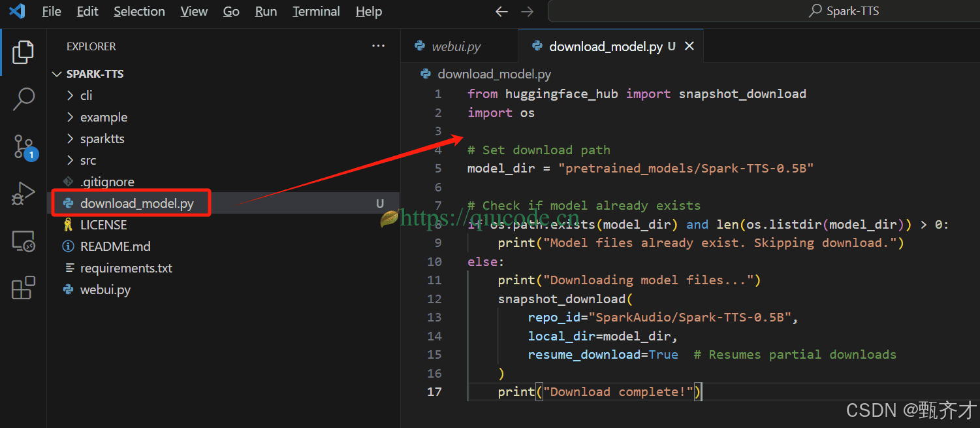Open the Edit menu

pos(87,12)
